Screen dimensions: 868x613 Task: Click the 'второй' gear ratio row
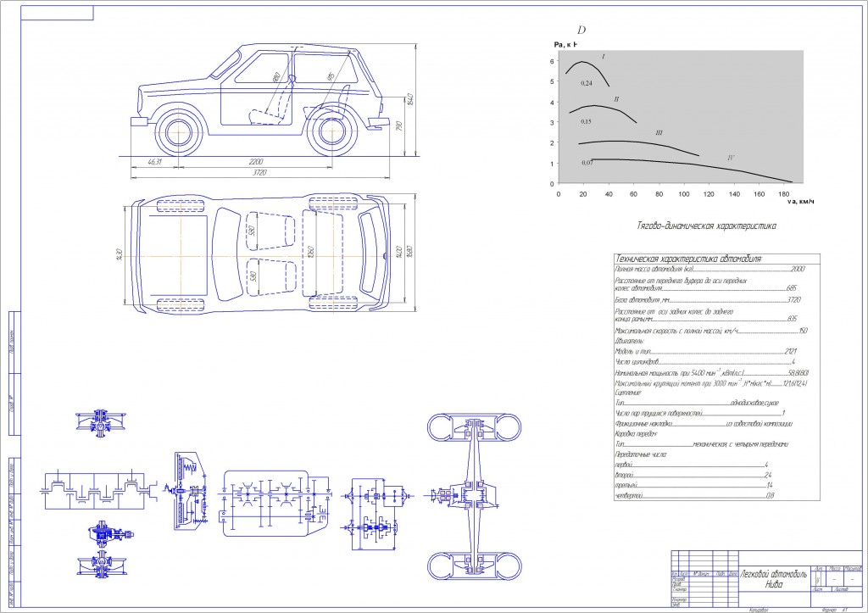693,476
